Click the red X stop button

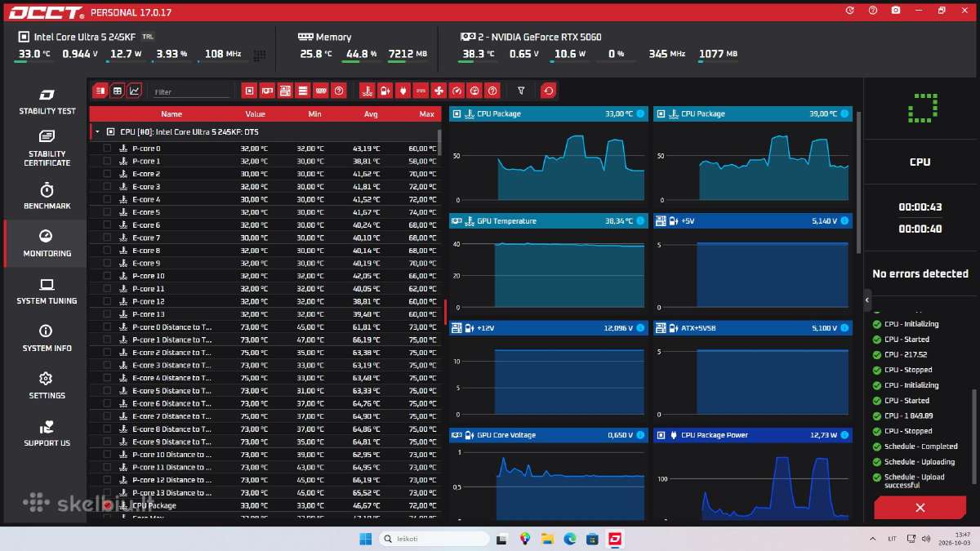(920, 508)
